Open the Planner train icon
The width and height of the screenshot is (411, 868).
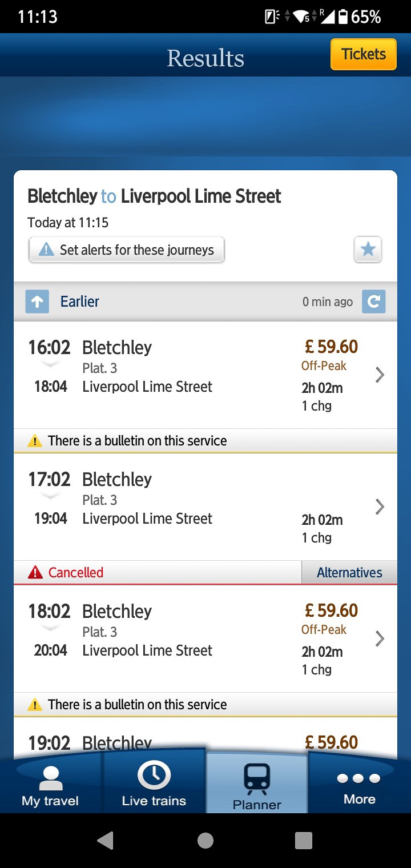[256, 775]
